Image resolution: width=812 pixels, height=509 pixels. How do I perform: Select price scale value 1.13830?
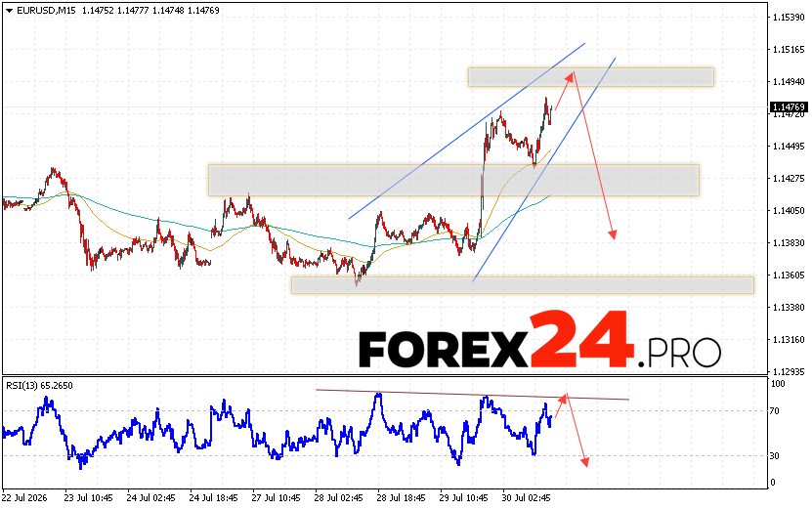(x=789, y=243)
